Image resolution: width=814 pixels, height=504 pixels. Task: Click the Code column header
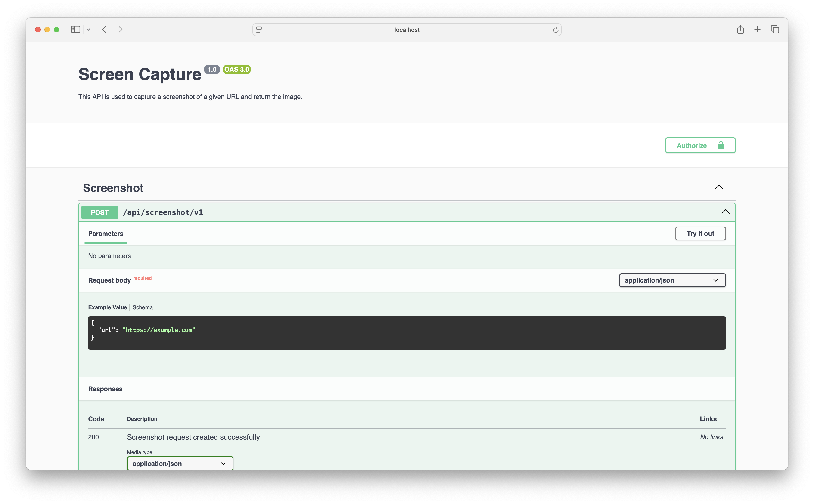96,419
